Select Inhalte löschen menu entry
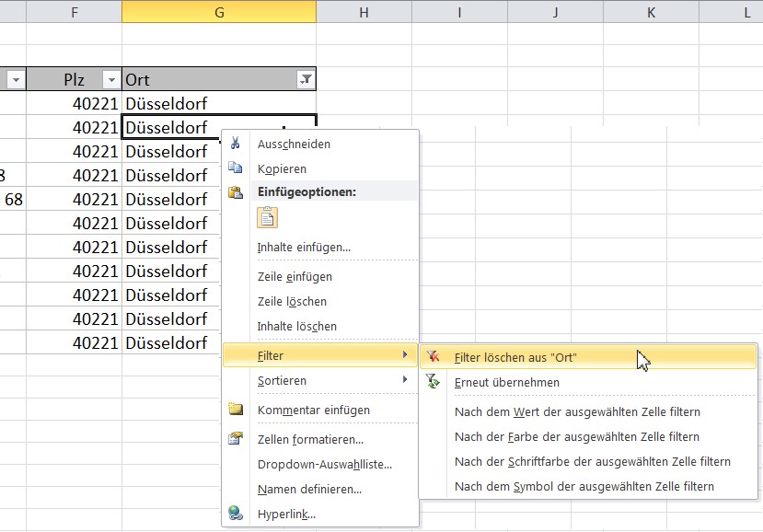Viewport: 763px width, 532px height. (x=320, y=326)
